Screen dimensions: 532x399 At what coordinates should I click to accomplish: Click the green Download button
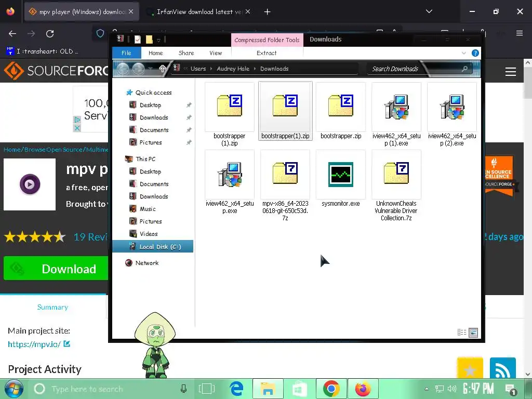(56, 269)
